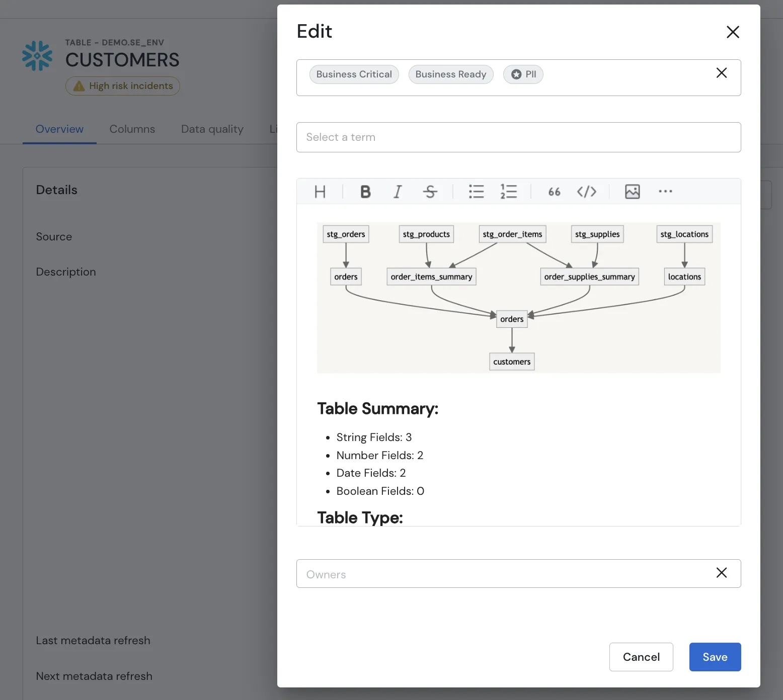Click Last metadata refresh label
Viewport: 783px width, 700px height.
click(x=93, y=641)
